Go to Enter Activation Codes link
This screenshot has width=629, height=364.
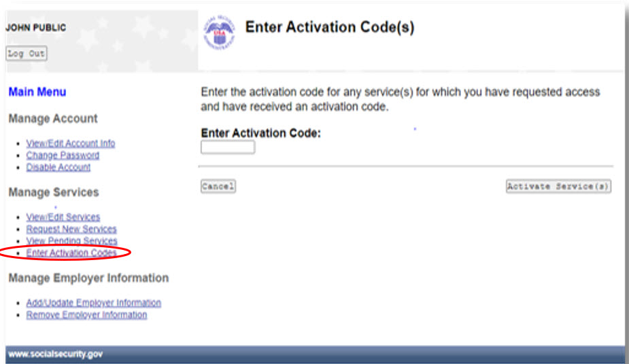tap(71, 253)
